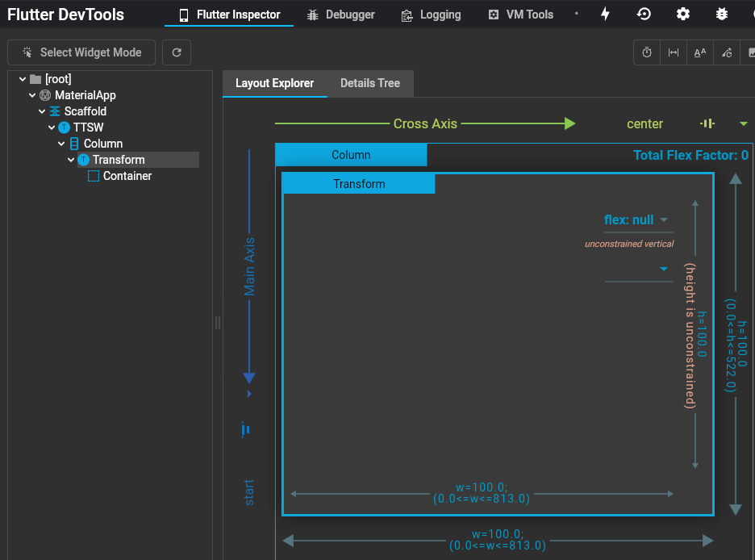
Task: Switch to Layout Explorer tab
Action: pyautogui.click(x=274, y=83)
